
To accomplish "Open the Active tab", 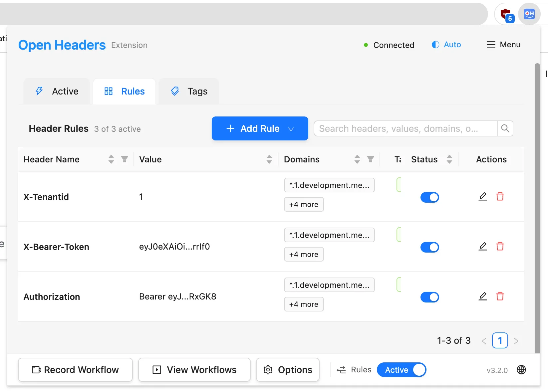I will (56, 91).
